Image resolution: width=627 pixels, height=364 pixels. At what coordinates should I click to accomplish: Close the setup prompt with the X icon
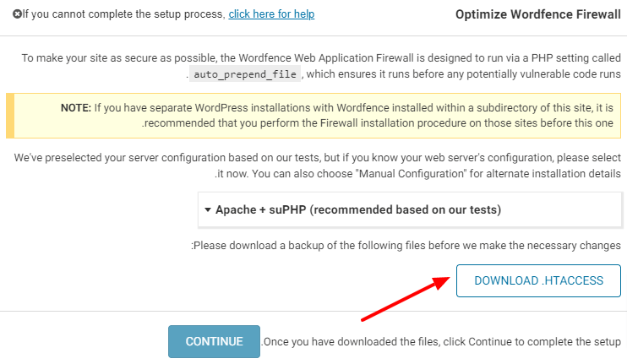tap(17, 14)
